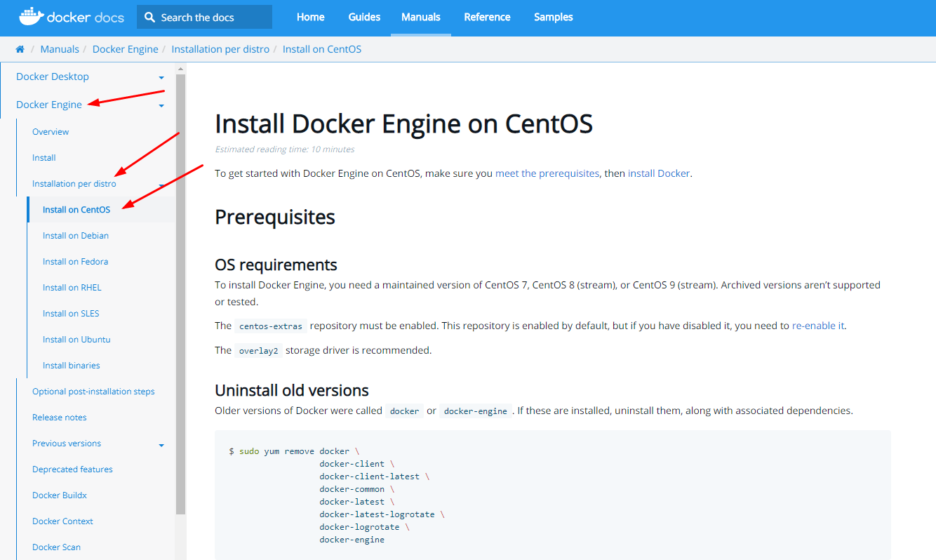Open the Guides tab
936x560 pixels.
(x=364, y=17)
